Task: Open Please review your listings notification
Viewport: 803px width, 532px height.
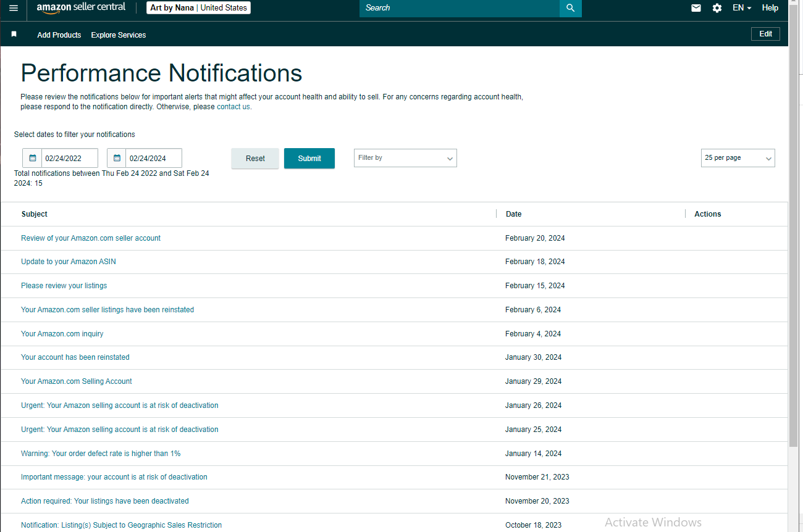Action: point(64,286)
